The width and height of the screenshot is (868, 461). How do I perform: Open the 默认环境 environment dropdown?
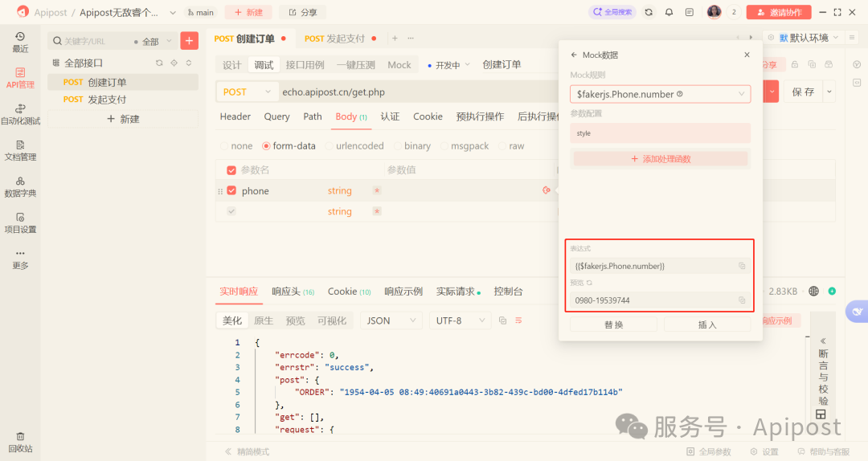(809, 38)
